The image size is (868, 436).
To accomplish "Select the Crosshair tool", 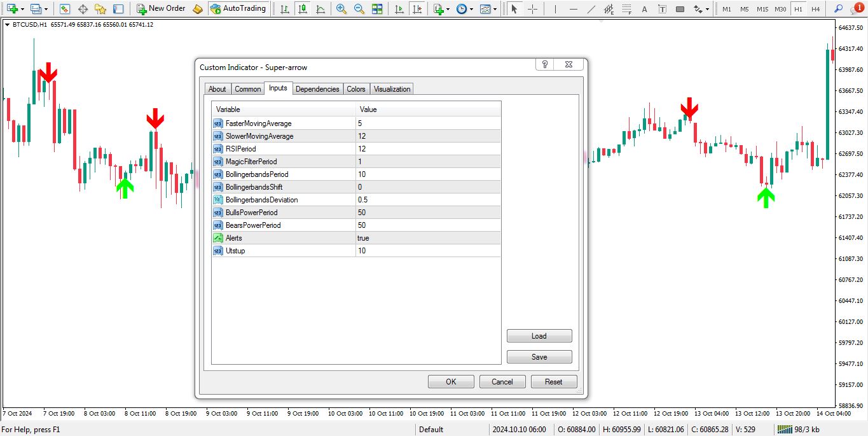I will [x=532, y=9].
